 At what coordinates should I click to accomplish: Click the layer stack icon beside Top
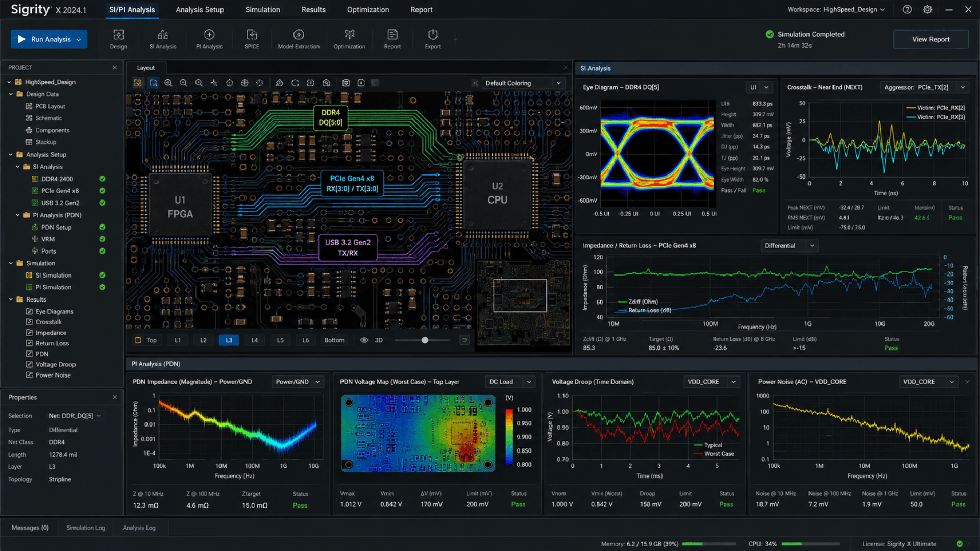(138, 340)
